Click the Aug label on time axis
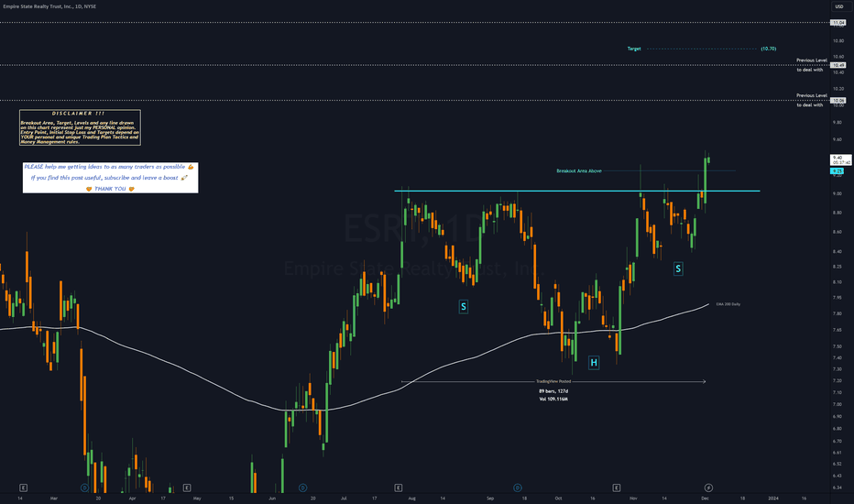The width and height of the screenshot is (854, 504). 411,498
